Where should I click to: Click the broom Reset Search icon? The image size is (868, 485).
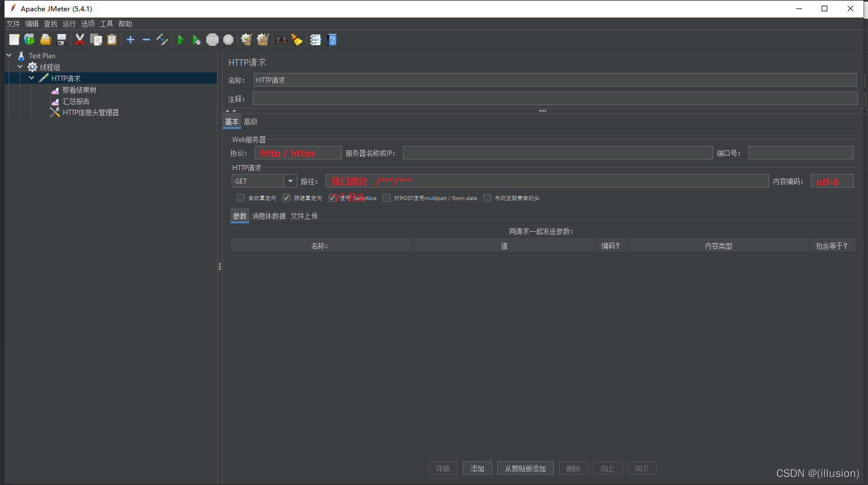(x=297, y=40)
